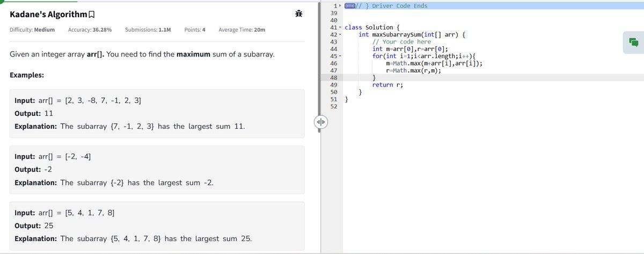Click the maxSubarraySum method signature line

[x=412, y=34]
